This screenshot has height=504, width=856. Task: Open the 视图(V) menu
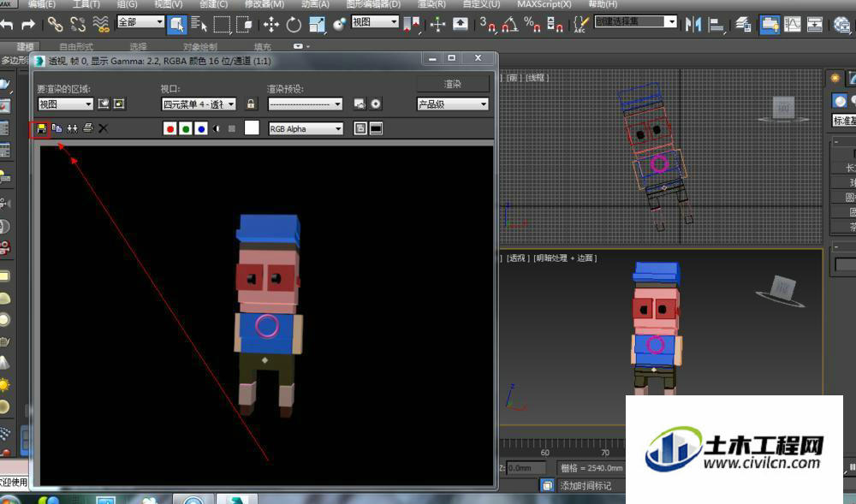coord(168,3)
